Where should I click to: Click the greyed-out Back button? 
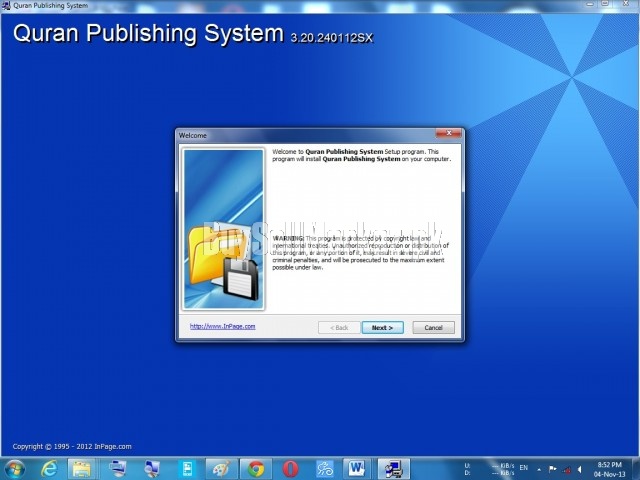tap(339, 327)
